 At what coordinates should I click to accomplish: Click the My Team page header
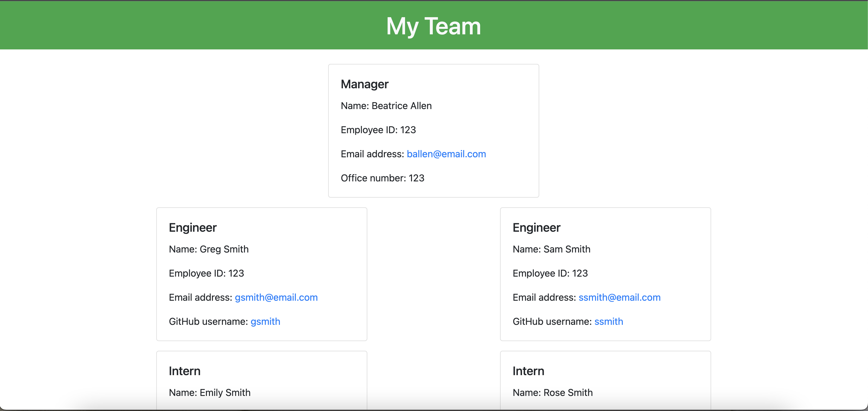(433, 26)
